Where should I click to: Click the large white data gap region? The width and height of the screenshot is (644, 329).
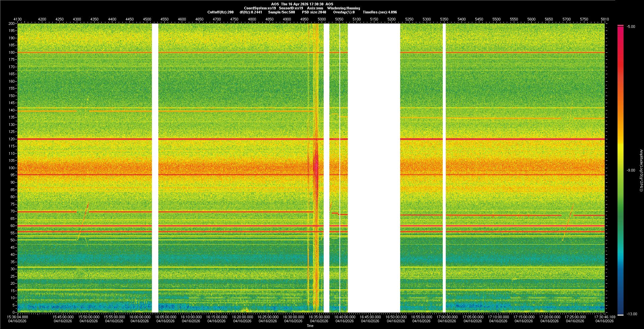click(374, 168)
